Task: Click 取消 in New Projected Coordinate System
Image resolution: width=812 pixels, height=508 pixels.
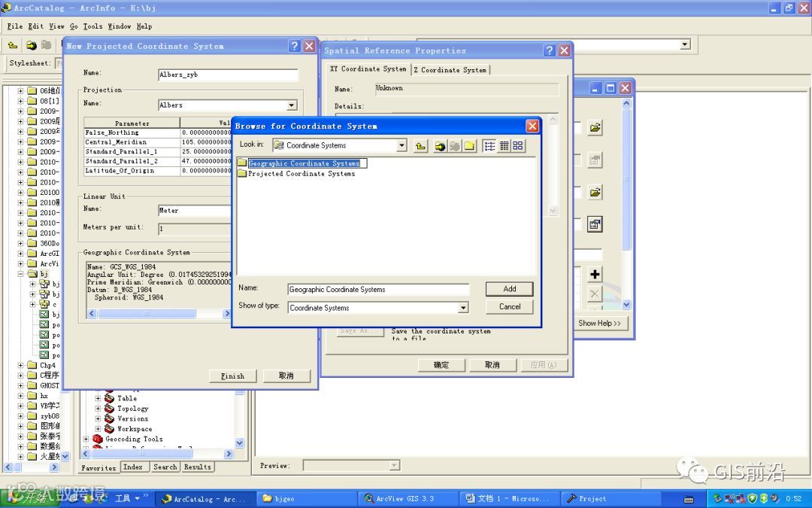Action: (286, 376)
